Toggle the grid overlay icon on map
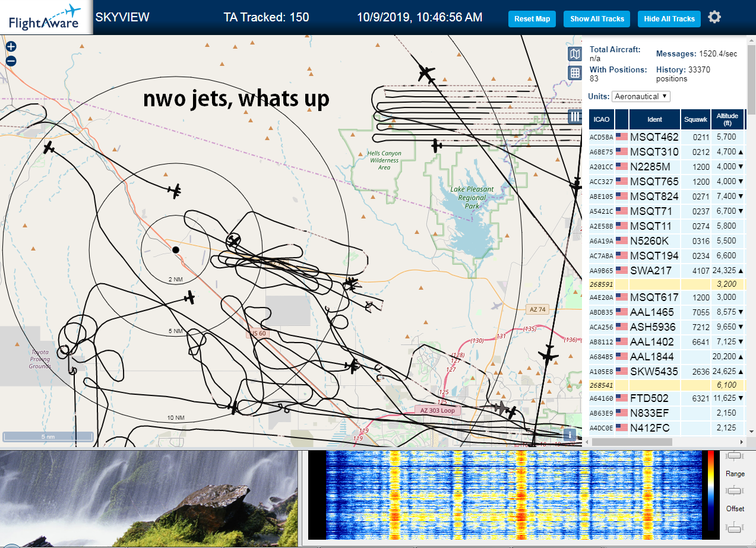The height and width of the screenshot is (548, 756). pyautogui.click(x=574, y=72)
